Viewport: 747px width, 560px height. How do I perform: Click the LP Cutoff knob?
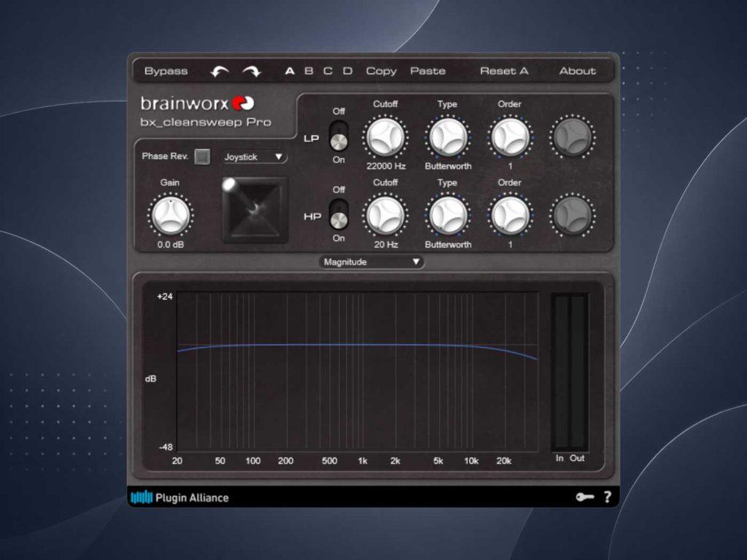point(385,137)
